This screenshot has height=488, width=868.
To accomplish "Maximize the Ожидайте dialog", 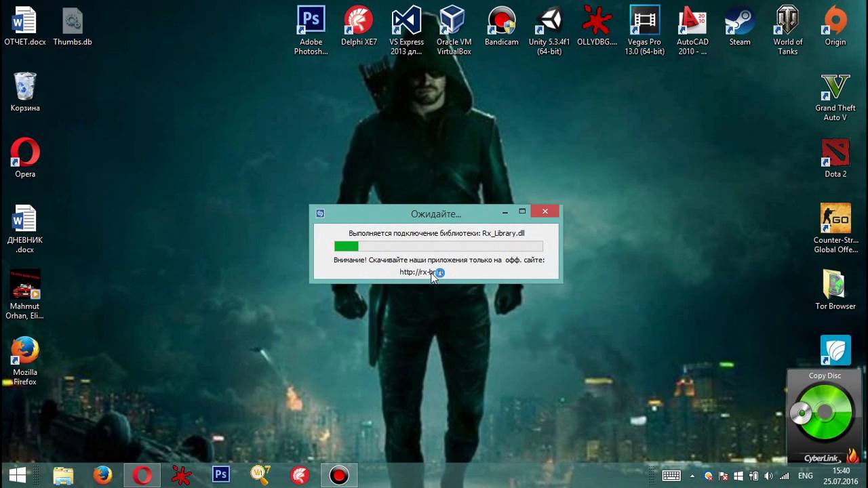I will pos(522,212).
